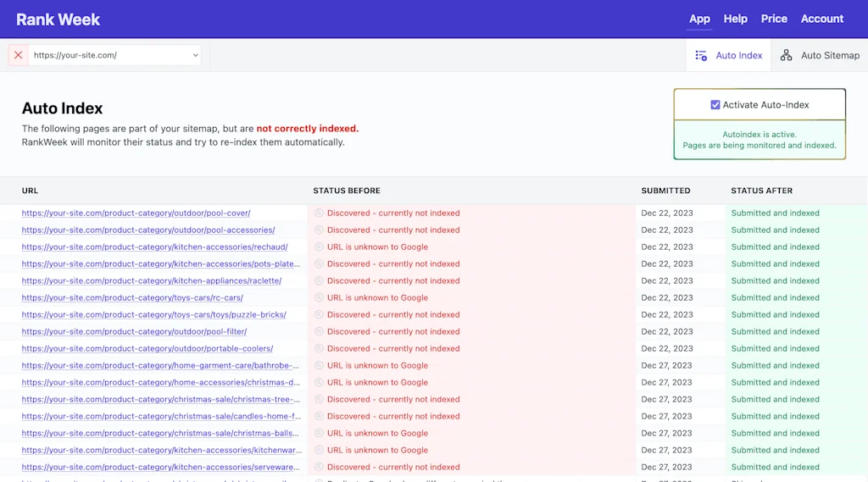Switch to the Auto Index tab
Viewport: 868px width, 482px height.
click(x=728, y=55)
